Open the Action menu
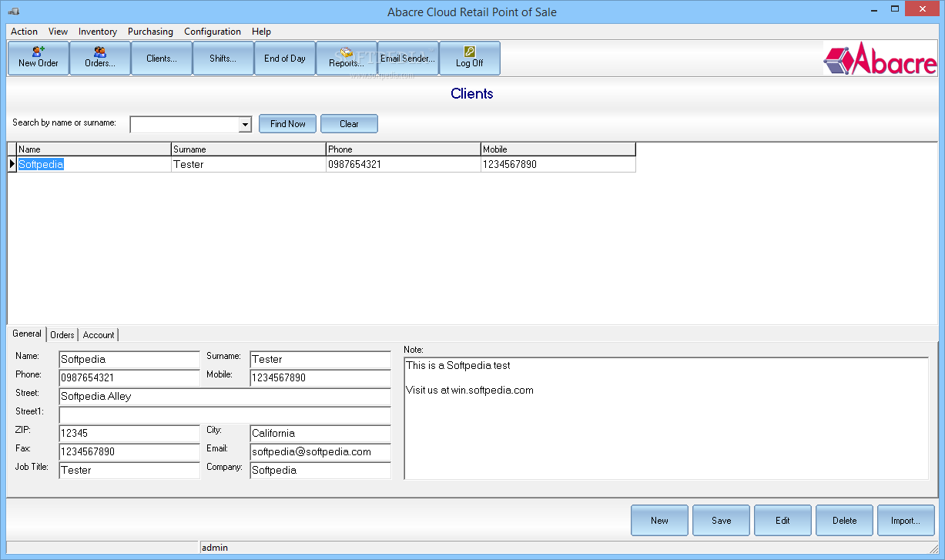 pyautogui.click(x=24, y=32)
